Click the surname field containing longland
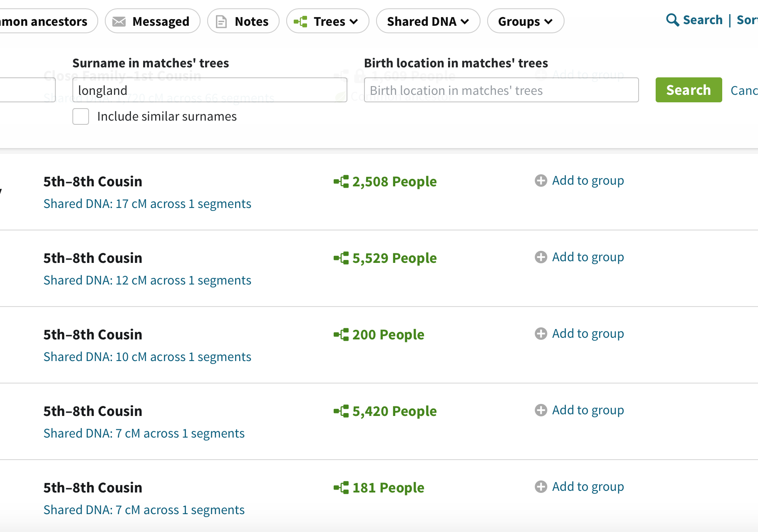This screenshot has height=532, width=758. tap(210, 90)
